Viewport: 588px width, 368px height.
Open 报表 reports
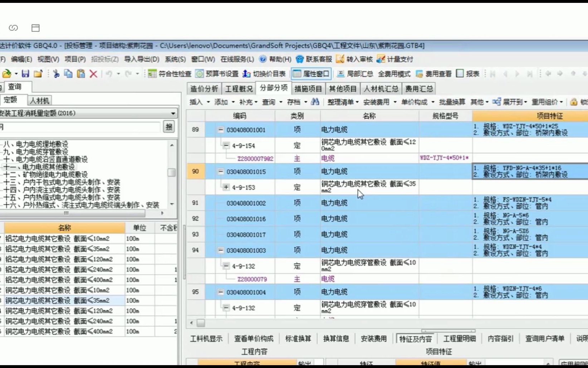click(x=468, y=74)
